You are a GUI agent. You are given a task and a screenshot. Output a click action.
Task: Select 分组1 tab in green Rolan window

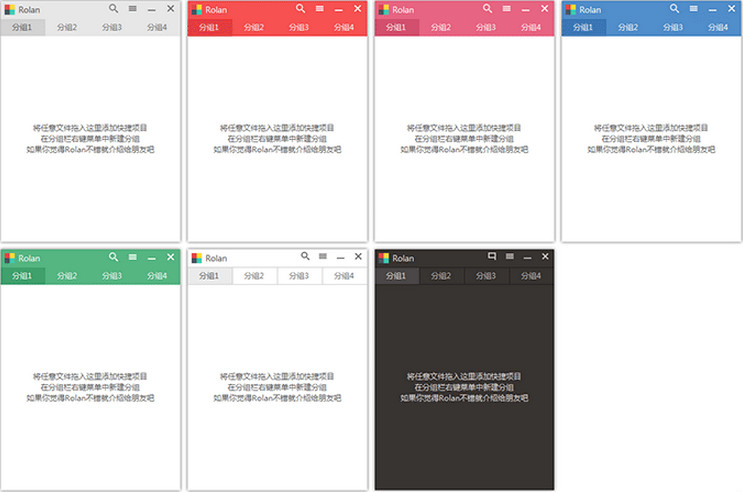click(x=23, y=276)
